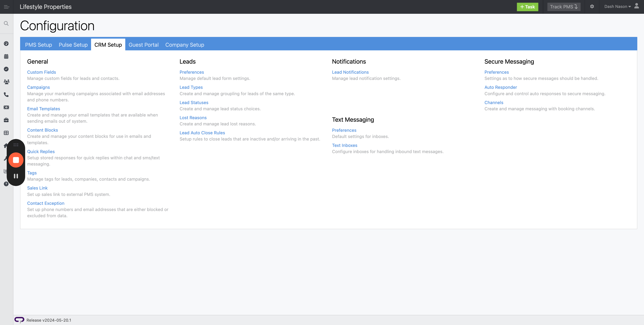Toggle the hamburger menu in top bar
The height and width of the screenshot is (325, 644).
coord(7,7)
